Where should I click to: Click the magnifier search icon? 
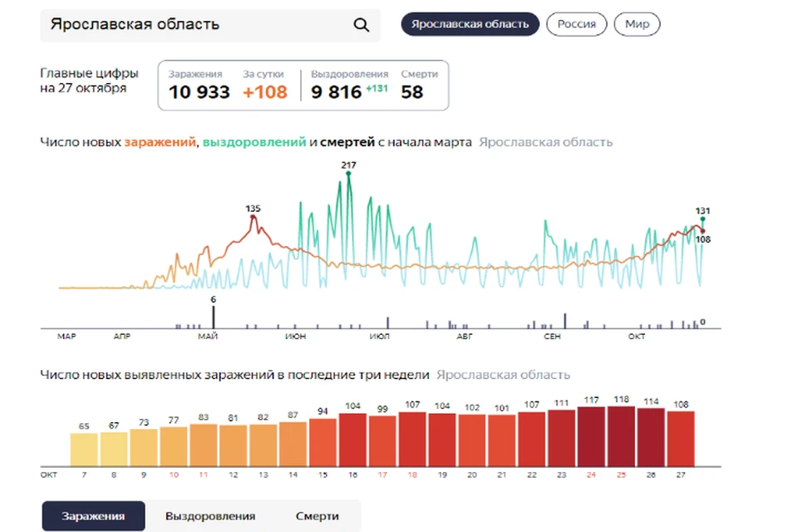(361, 24)
